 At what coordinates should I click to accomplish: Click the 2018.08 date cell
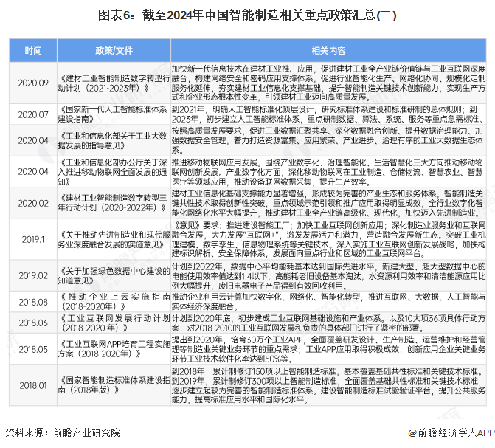[x=32, y=302]
